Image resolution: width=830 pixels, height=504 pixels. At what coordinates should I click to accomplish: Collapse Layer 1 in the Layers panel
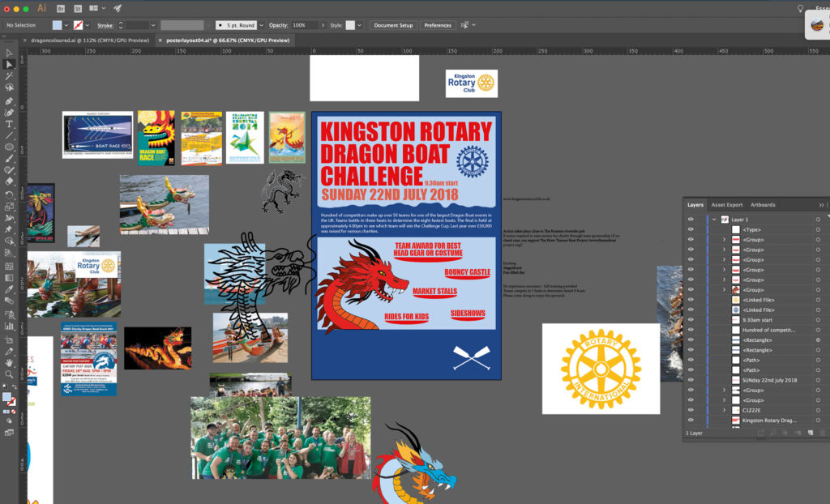(x=714, y=220)
